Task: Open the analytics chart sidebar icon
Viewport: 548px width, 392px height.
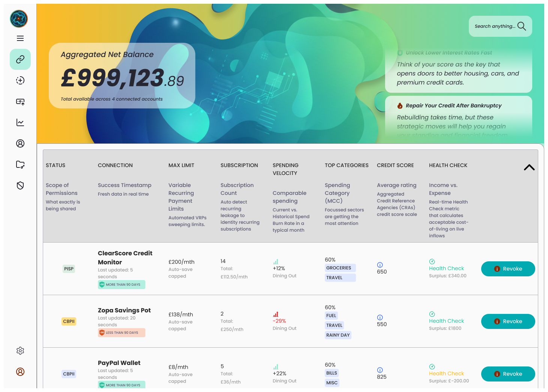Action: pos(20,122)
